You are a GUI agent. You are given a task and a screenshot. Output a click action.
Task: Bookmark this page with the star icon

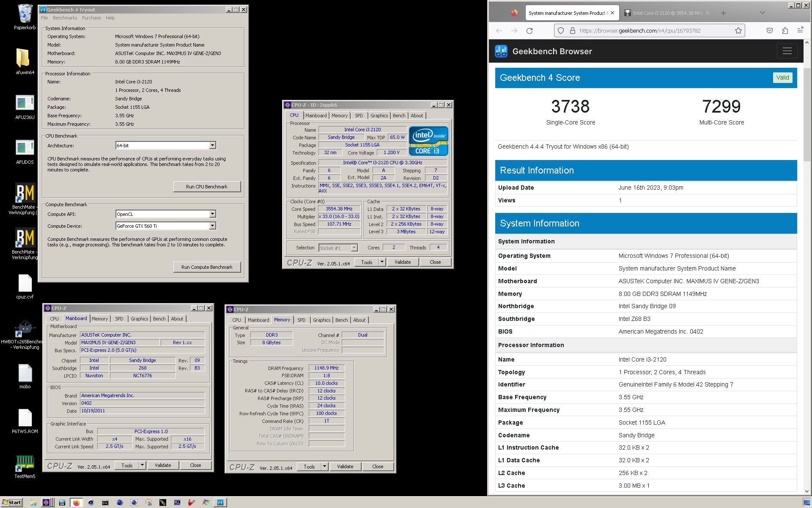click(738, 30)
